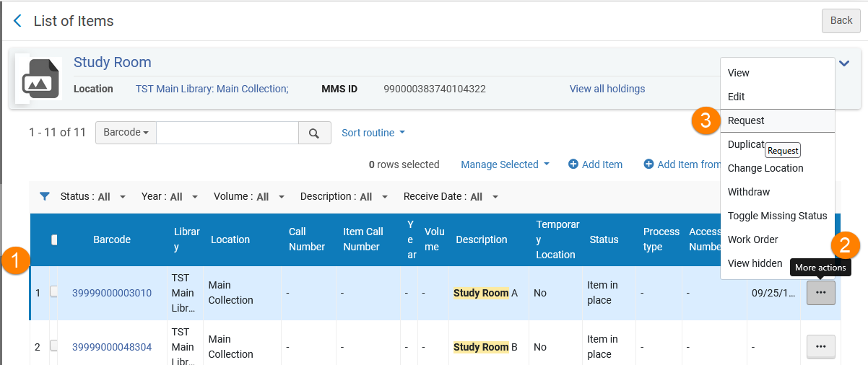Click the blue filter funnel icon
The width and height of the screenshot is (868, 365).
[45, 196]
